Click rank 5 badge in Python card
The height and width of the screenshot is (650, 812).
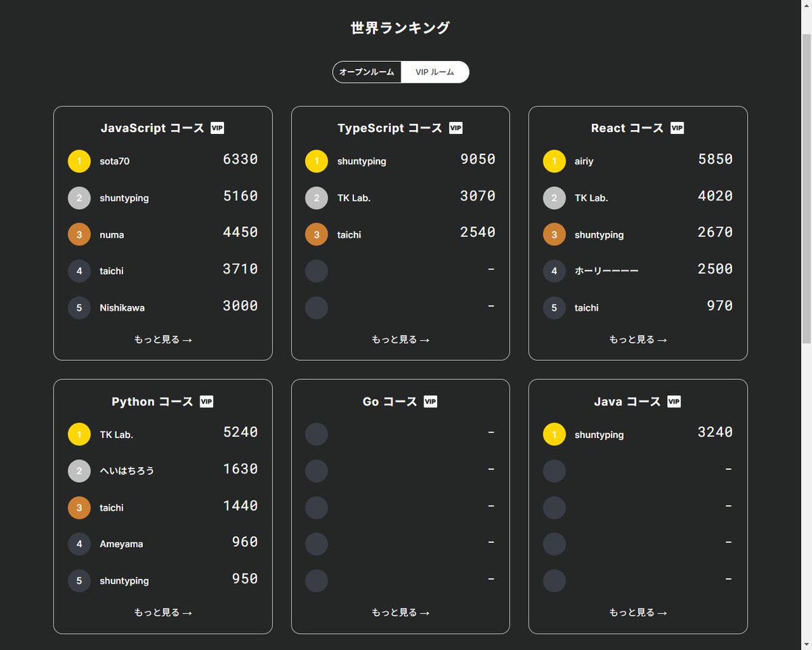pyautogui.click(x=79, y=580)
